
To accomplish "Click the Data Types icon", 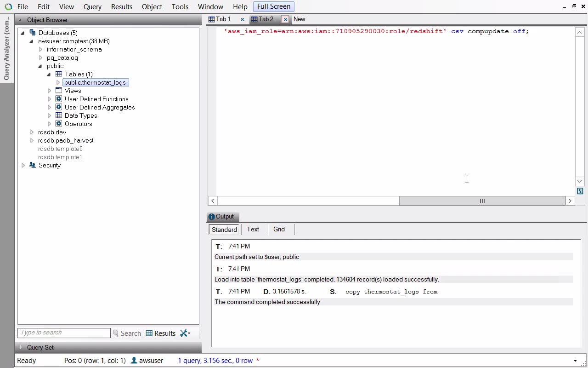I will coord(59,115).
